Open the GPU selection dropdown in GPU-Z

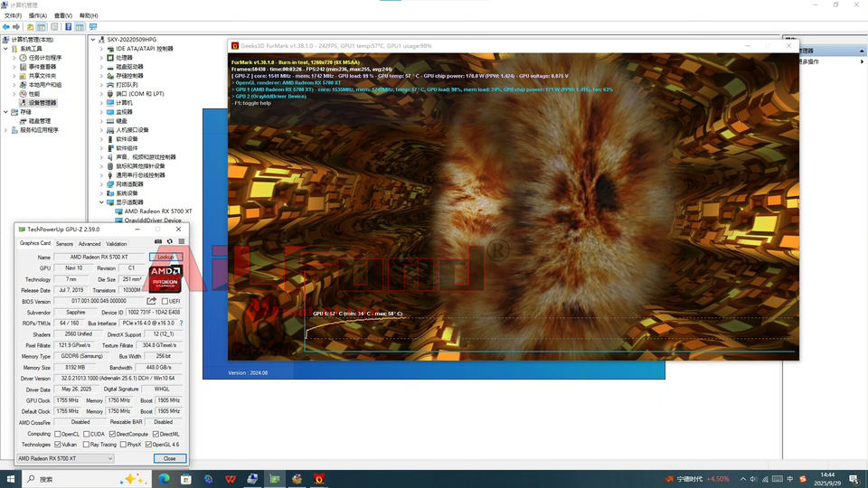(65, 458)
